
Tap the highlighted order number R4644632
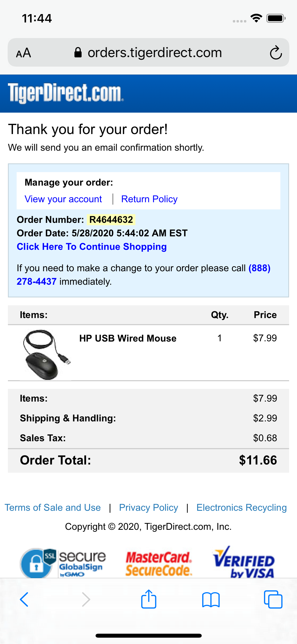(x=111, y=220)
